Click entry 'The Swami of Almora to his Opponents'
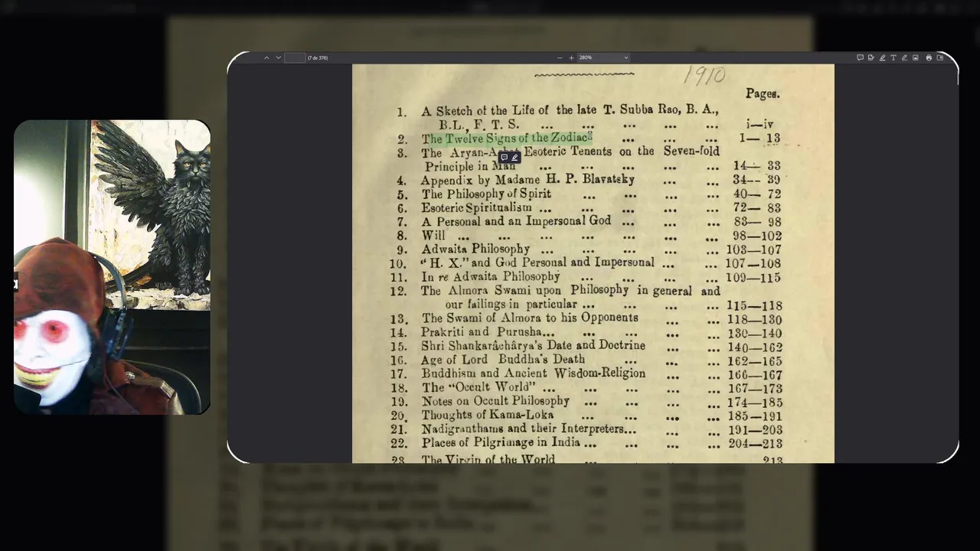 pyautogui.click(x=529, y=318)
